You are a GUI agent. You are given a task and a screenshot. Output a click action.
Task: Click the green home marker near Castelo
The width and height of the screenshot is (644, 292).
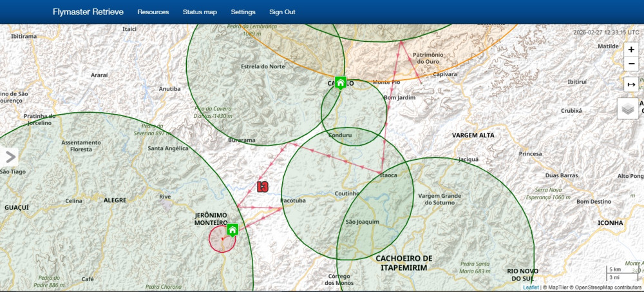pyautogui.click(x=340, y=83)
